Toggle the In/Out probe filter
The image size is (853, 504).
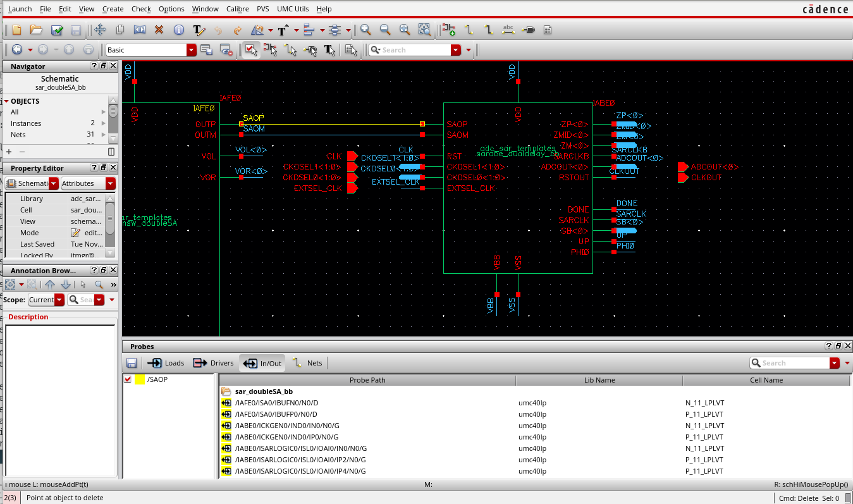tap(263, 363)
